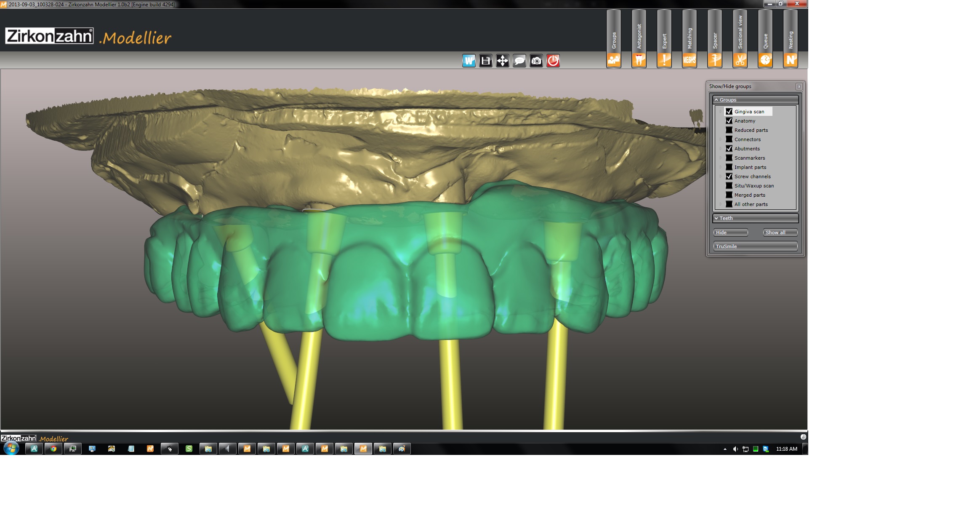980x508 pixels.
Task: Open Chrome from the taskbar
Action: (x=53, y=449)
